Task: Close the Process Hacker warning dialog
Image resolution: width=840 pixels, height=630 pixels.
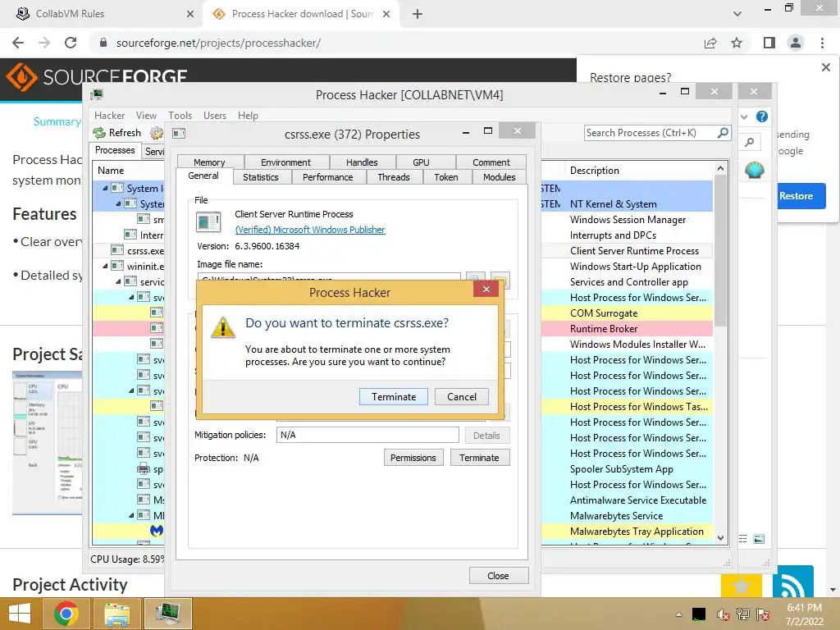Action: click(486, 290)
